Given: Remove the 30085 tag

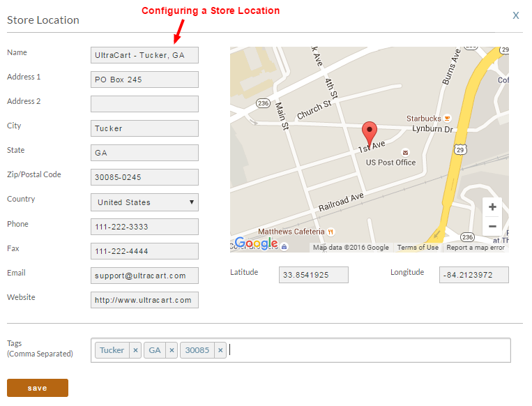Looking at the screenshot, I should tap(220, 350).
